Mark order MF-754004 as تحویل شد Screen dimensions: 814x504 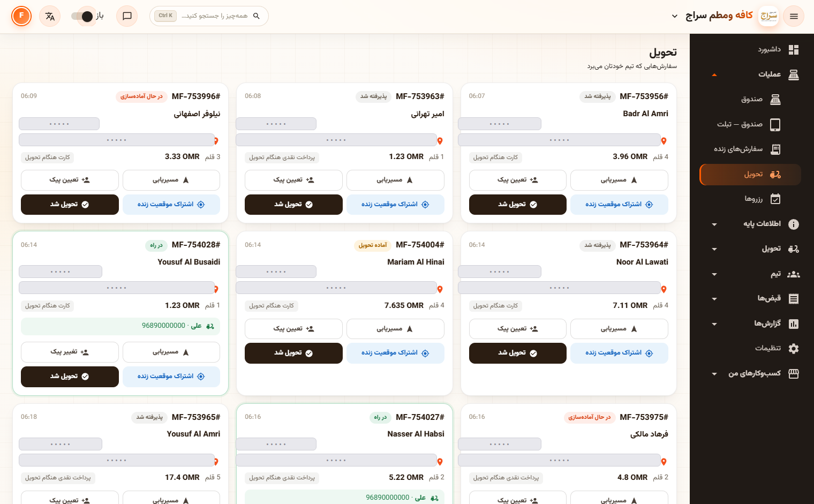click(x=293, y=353)
